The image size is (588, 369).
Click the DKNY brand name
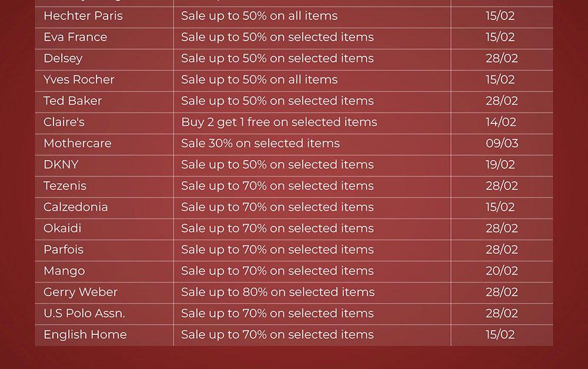(61, 164)
